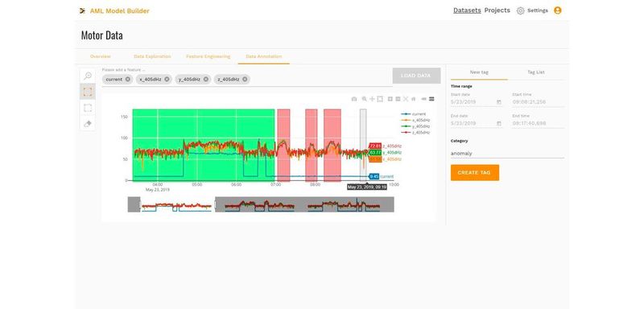Click the large green tagged region
The height and width of the screenshot is (309, 644).
click(x=204, y=145)
